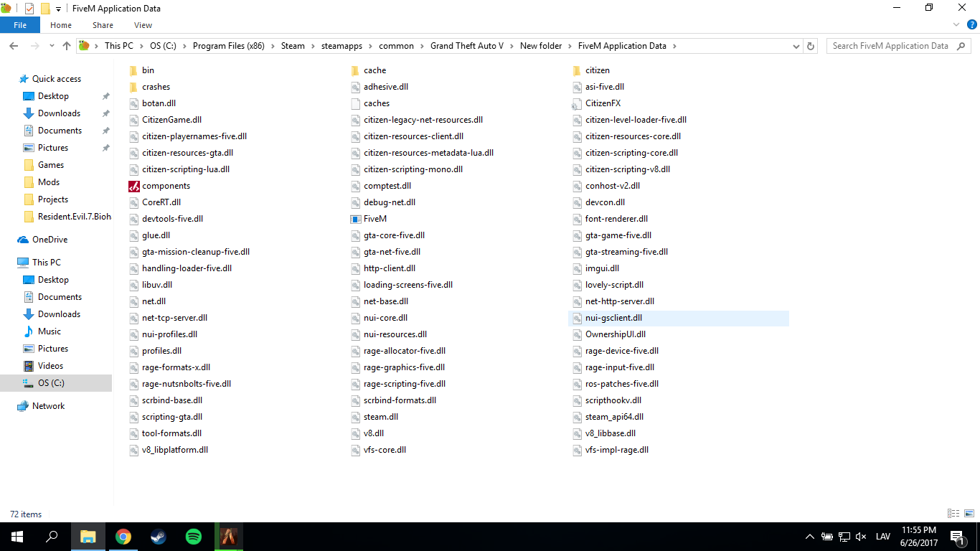The width and height of the screenshot is (980, 551).
Task: Switch to details view layout
Action: coord(953,514)
